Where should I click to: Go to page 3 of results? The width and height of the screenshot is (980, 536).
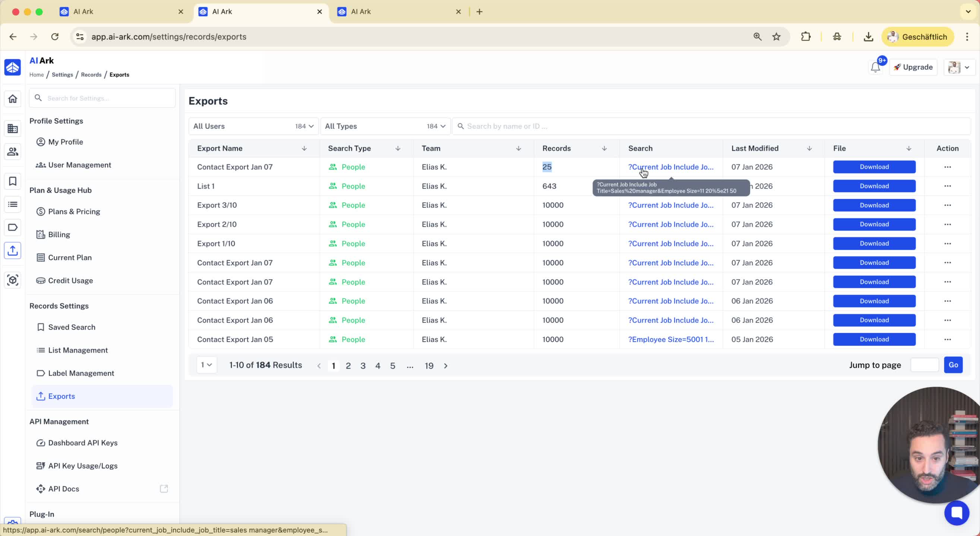[x=363, y=366]
